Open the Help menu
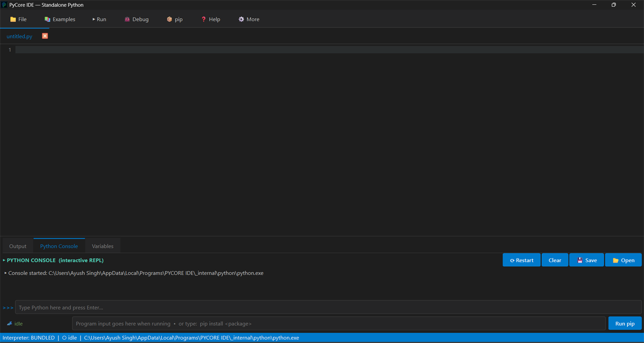Viewport: 644px width, 343px height. coord(211,19)
